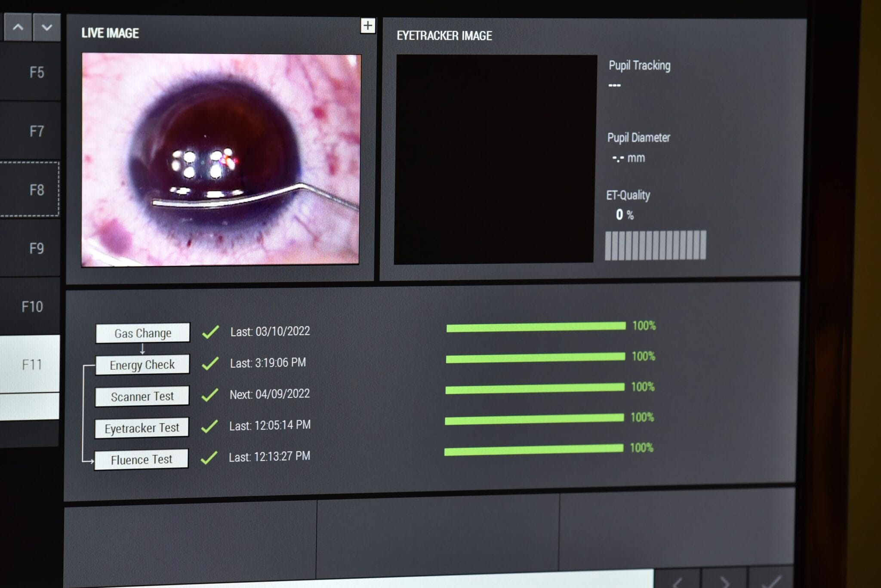881x588 pixels.
Task: Click the Eyetracker Test progress bar
Action: (534, 419)
